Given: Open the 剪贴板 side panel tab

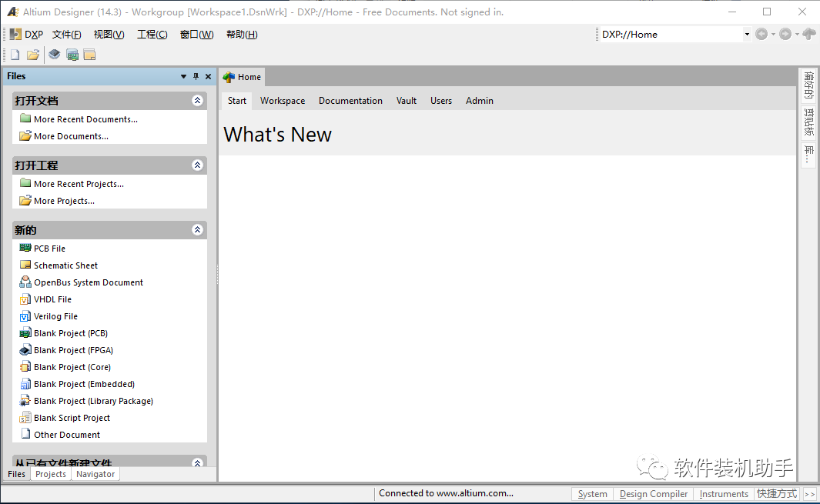Looking at the screenshot, I should (x=808, y=123).
